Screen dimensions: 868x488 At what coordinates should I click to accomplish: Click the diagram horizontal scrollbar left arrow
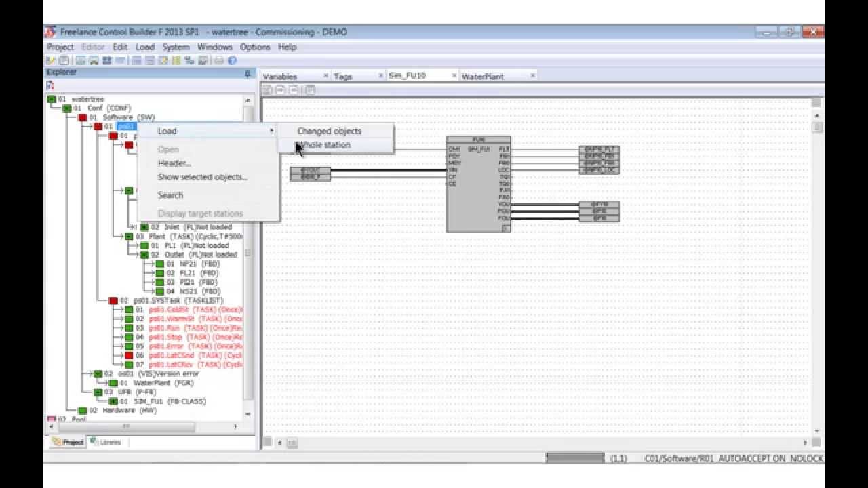tap(279, 443)
